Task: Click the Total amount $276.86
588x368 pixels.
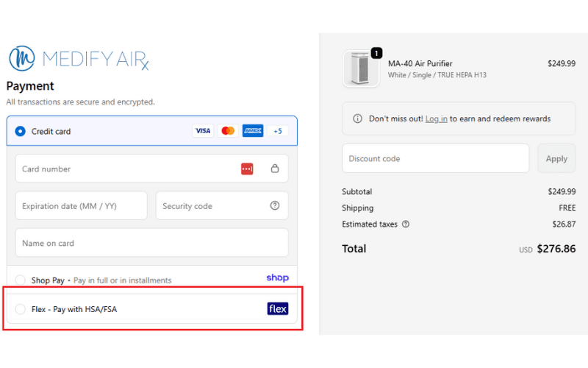Action: point(556,249)
